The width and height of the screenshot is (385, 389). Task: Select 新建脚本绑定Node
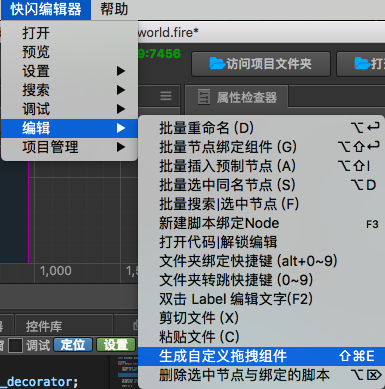click(262, 223)
